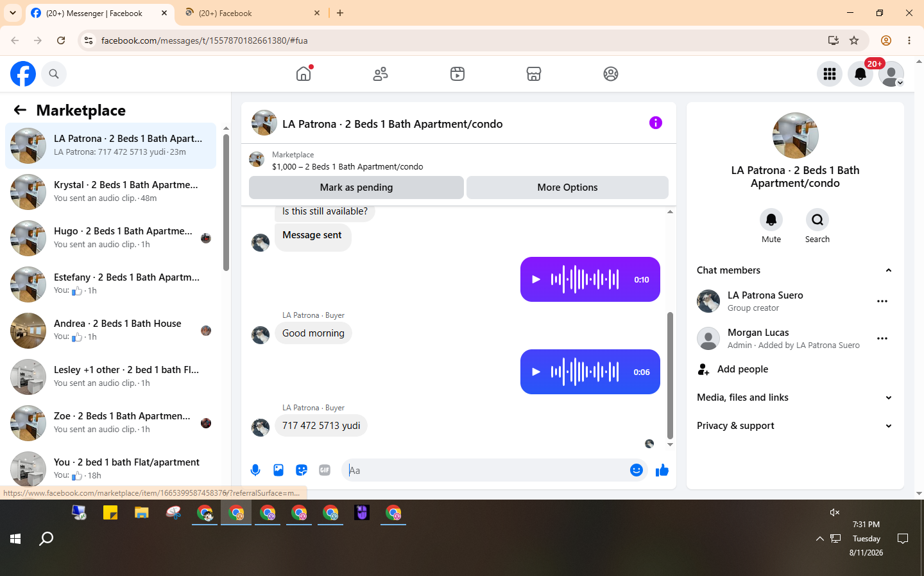Image resolution: width=924 pixels, height=576 pixels.
Task: Record a voice clip with the microphone
Action: pyautogui.click(x=255, y=470)
